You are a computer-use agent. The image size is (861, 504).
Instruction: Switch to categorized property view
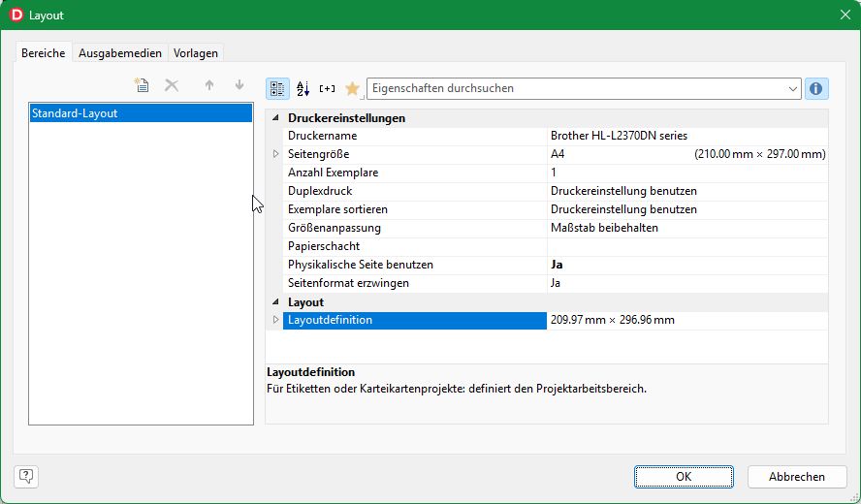(x=277, y=88)
